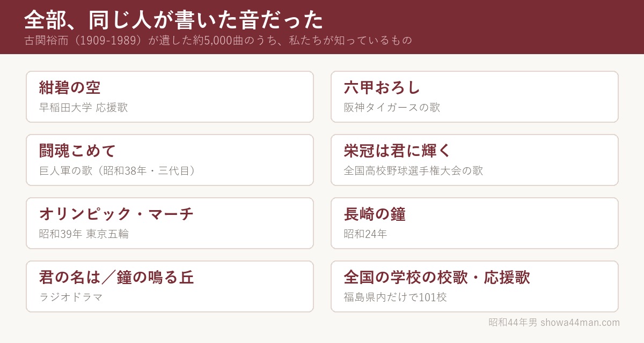Image resolution: width=644 pixels, height=343 pixels.
Task: Open the 君の名は／鐘の鳴る丘 card
Action: pos(170,287)
